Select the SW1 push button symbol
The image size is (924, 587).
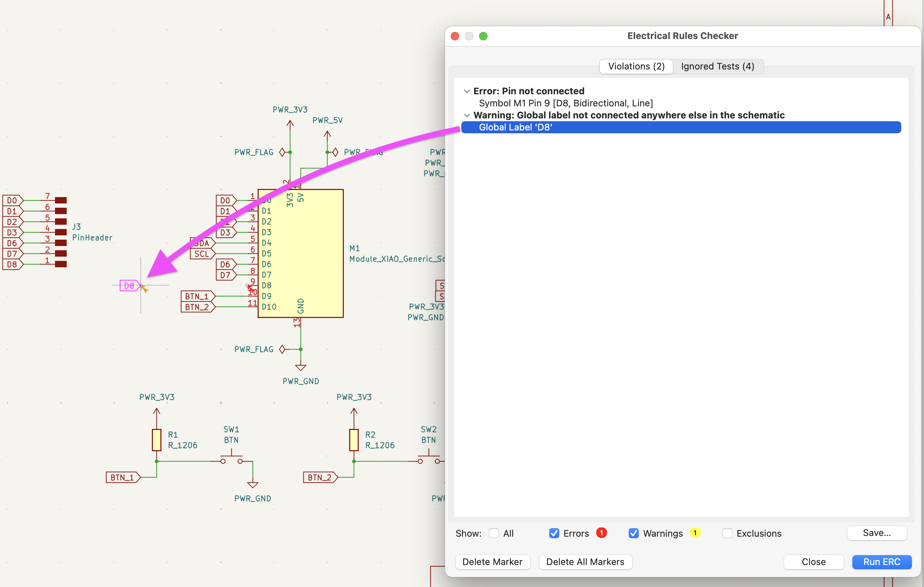coord(231,459)
